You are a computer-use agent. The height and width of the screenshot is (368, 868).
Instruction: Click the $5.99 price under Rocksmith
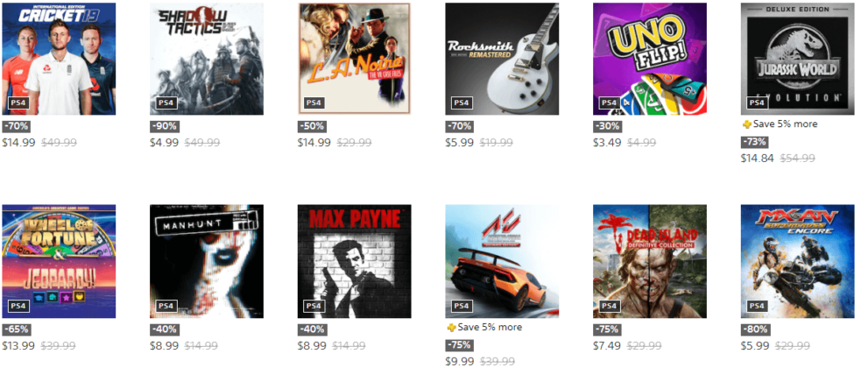click(x=460, y=143)
